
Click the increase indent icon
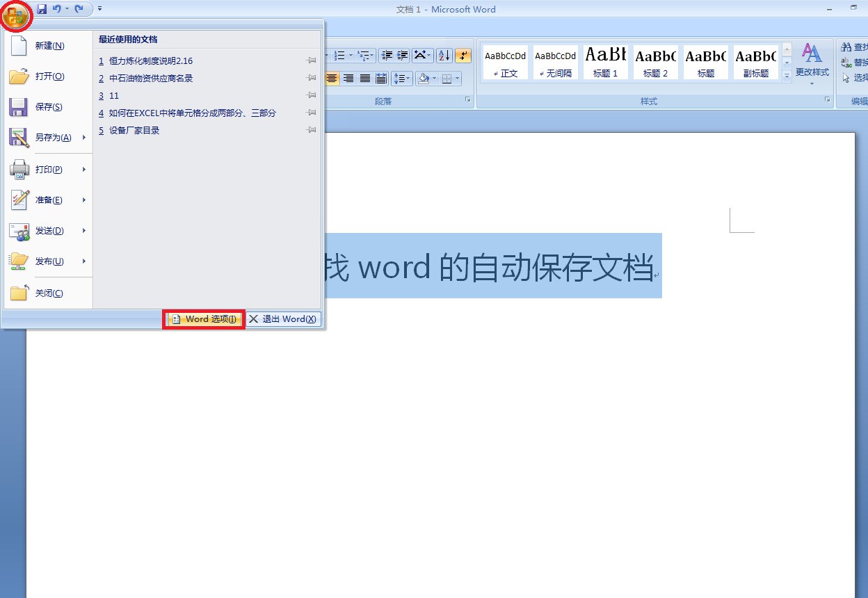(x=402, y=54)
